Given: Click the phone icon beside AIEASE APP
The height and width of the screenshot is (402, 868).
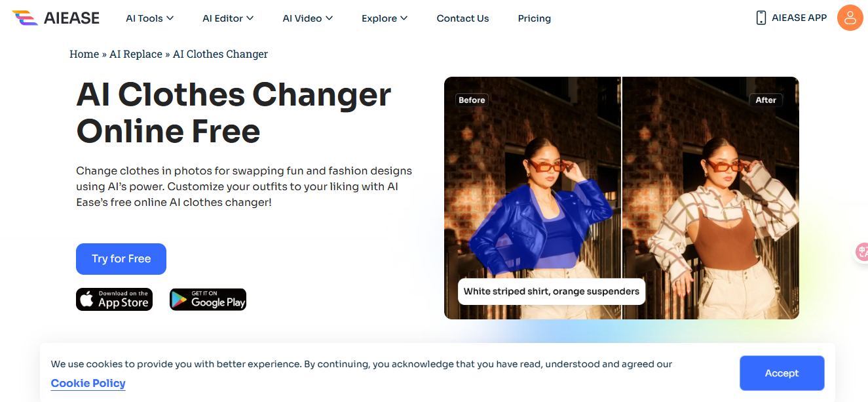Looking at the screenshot, I should click(761, 18).
